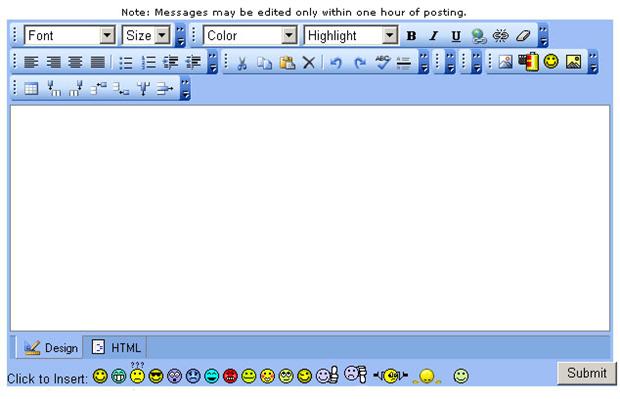
Task: Insert the thumbs up emoticon
Action: tap(327, 375)
